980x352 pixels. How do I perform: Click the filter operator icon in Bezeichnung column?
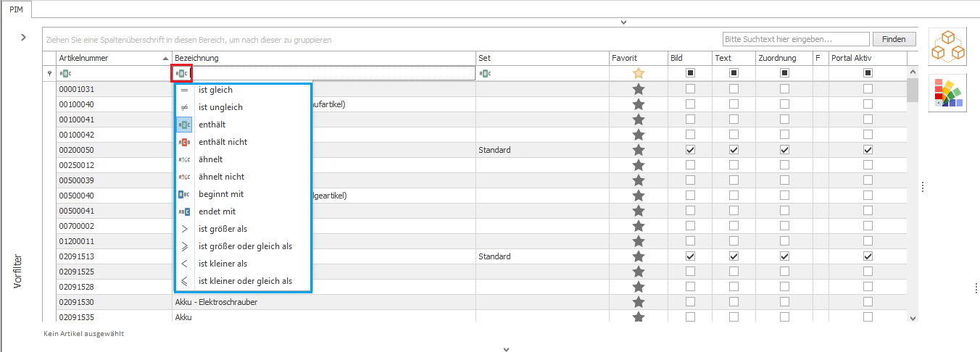[182, 73]
